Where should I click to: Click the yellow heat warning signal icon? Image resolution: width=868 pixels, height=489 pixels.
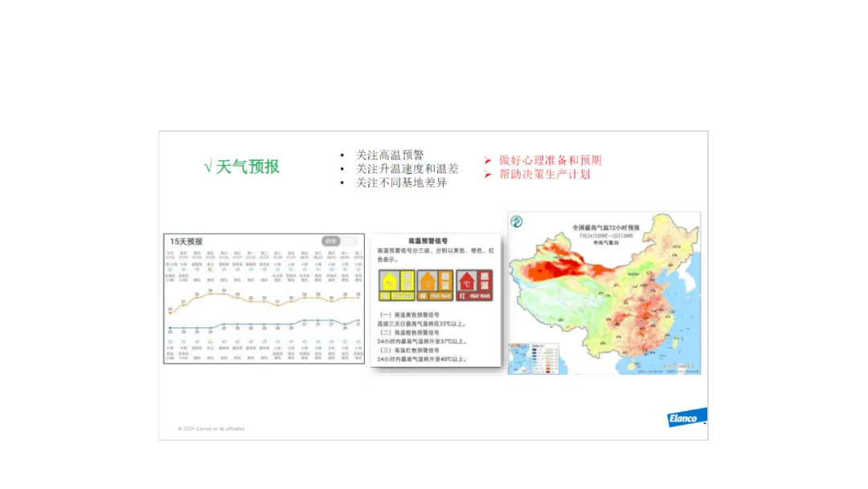coord(396,286)
